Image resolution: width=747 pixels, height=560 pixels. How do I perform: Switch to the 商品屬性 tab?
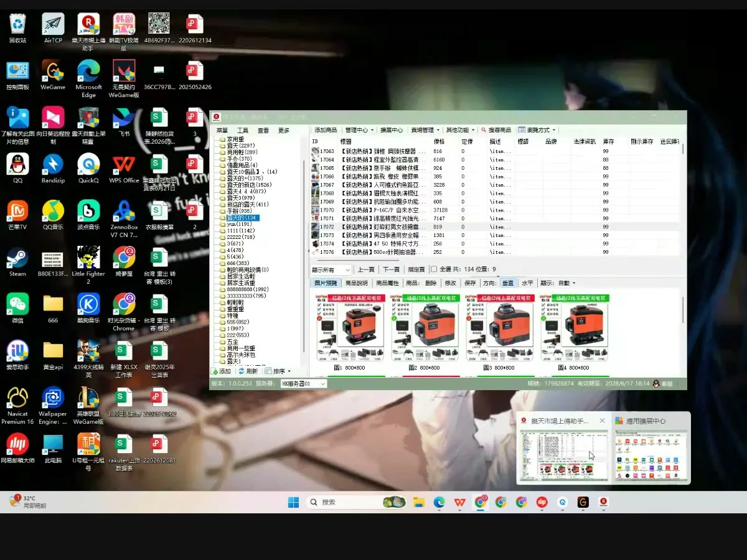tap(387, 283)
